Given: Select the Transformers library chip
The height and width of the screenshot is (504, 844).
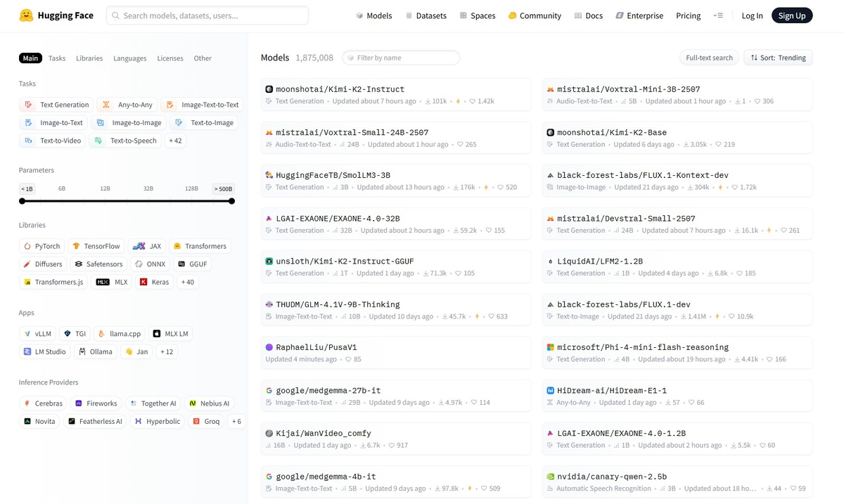Looking at the screenshot, I should (x=200, y=246).
